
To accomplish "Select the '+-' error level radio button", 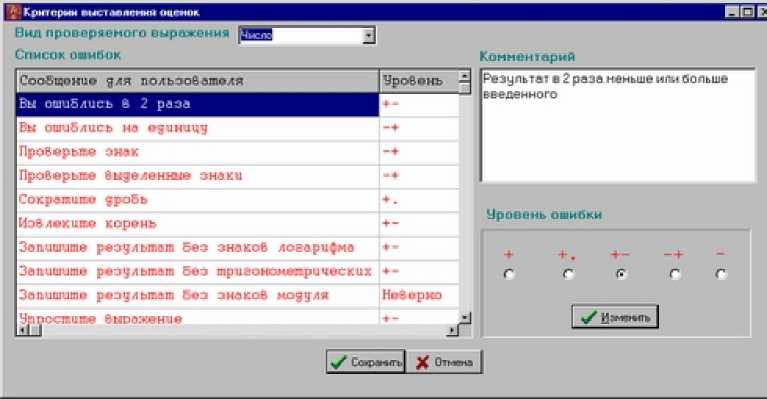I will pos(621,274).
